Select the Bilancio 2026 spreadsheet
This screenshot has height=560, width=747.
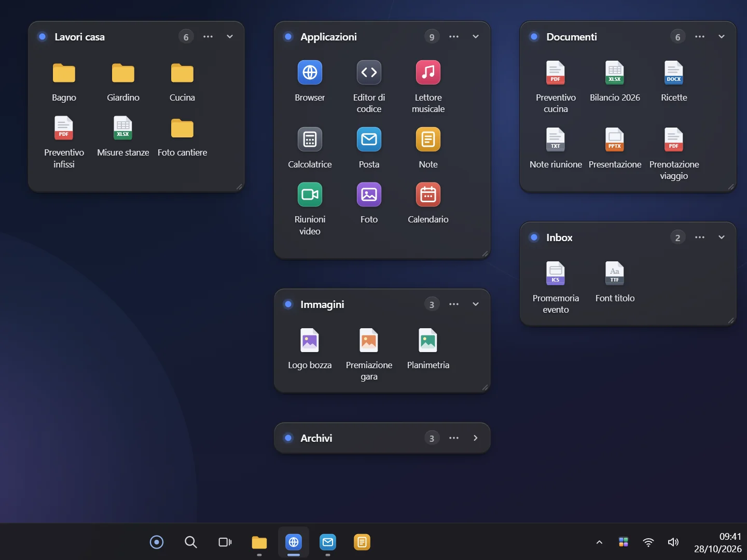click(x=615, y=73)
